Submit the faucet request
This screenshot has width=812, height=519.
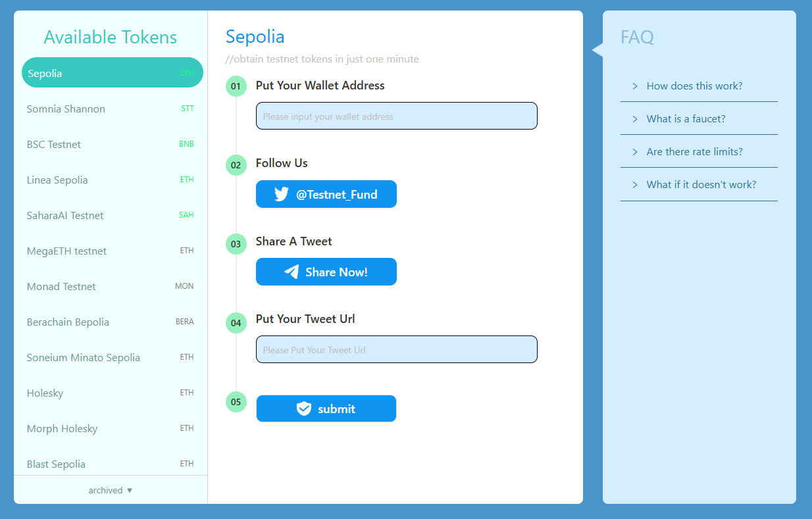click(x=326, y=408)
